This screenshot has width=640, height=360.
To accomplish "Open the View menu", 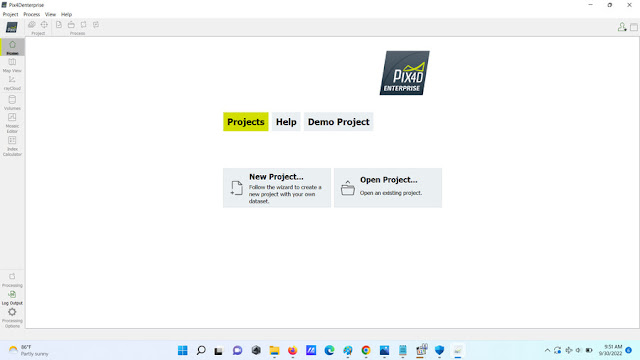I will [x=50, y=14].
